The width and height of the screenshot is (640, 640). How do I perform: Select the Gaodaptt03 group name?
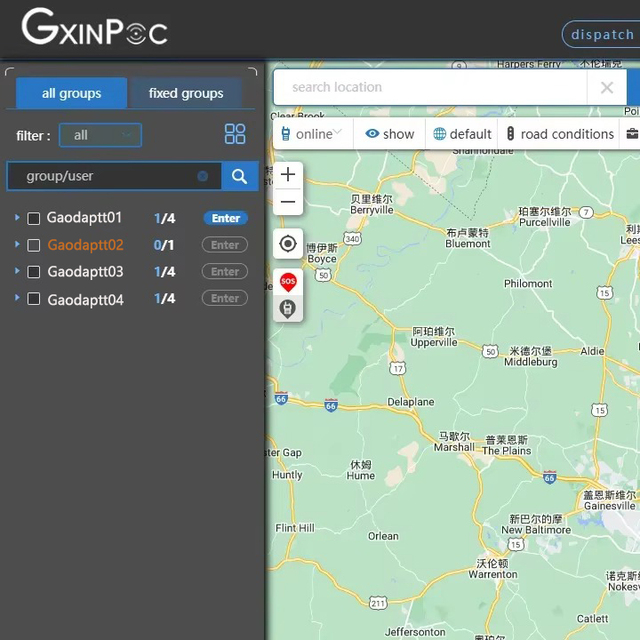click(x=85, y=272)
